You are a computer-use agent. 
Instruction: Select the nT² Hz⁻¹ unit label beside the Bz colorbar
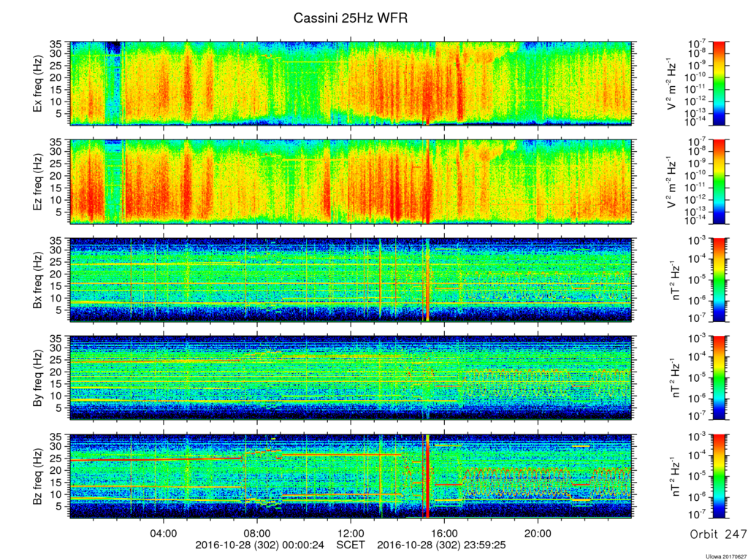point(676,476)
